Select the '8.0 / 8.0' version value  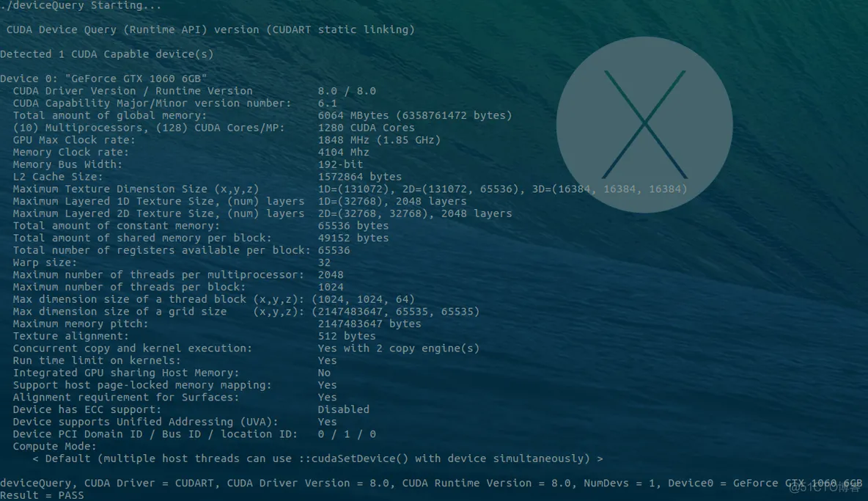pyautogui.click(x=347, y=91)
